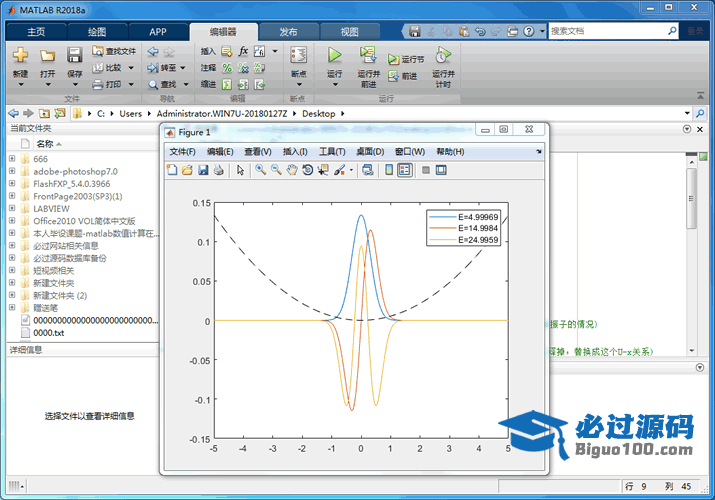The width and height of the screenshot is (715, 500).
Task: Switch to the Plots (绘图) tab
Action: pyautogui.click(x=97, y=32)
